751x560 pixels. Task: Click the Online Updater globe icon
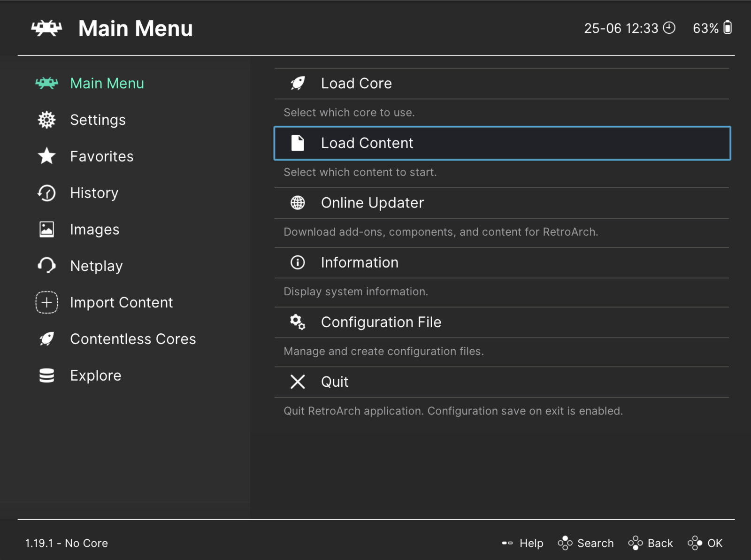point(298,202)
